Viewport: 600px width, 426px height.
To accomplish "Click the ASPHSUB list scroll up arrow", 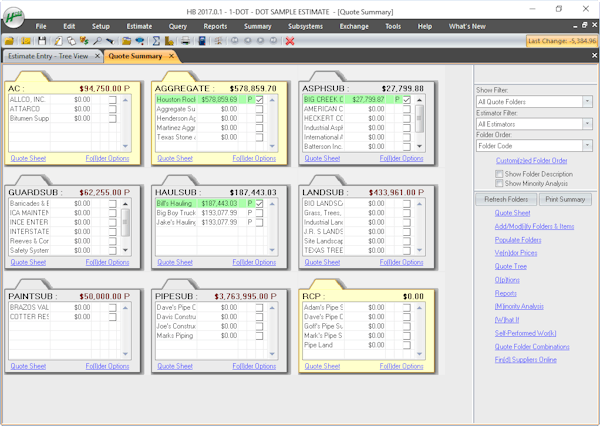I will point(419,100).
